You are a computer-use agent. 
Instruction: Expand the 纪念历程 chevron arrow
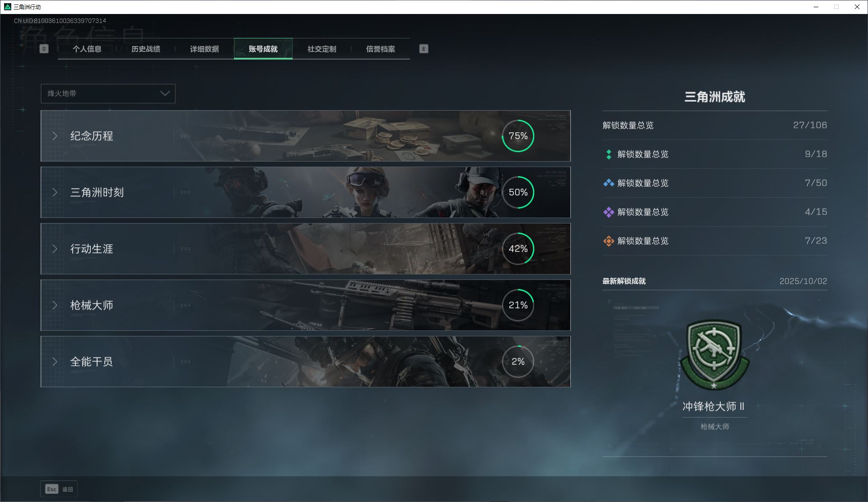point(55,136)
